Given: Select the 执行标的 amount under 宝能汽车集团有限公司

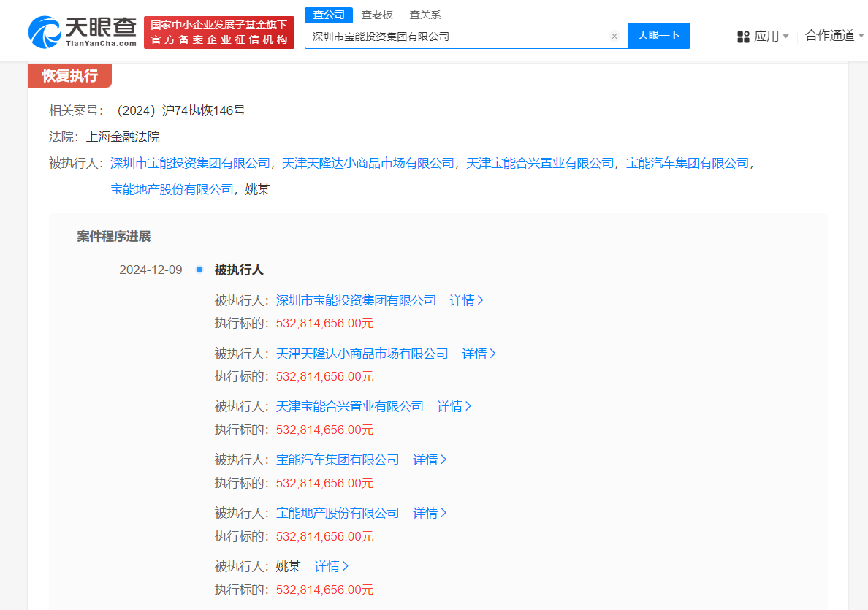Looking at the screenshot, I should pos(324,483).
